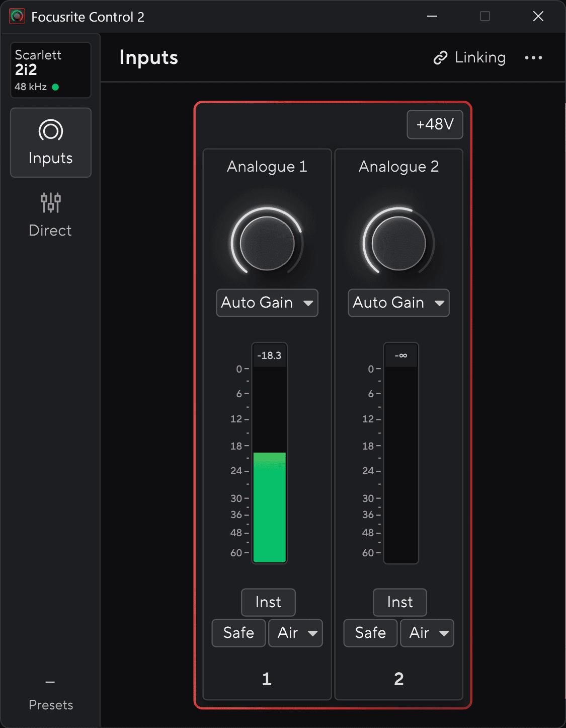The width and height of the screenshot is (566, 728).
Task: Open the Presets section
Action: (x=50, y=704)
